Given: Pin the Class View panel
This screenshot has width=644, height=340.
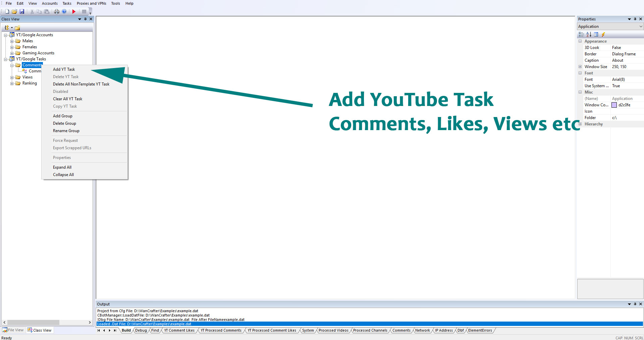Looking at the screenshot, I should (85, 19).
